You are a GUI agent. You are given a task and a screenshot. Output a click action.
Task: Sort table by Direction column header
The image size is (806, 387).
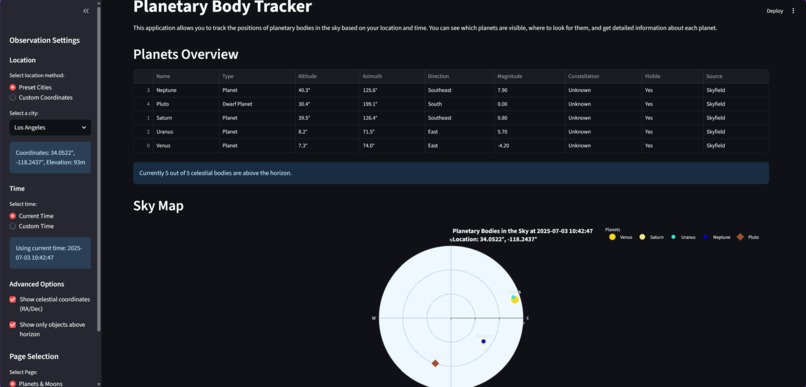tap(460, 76)
